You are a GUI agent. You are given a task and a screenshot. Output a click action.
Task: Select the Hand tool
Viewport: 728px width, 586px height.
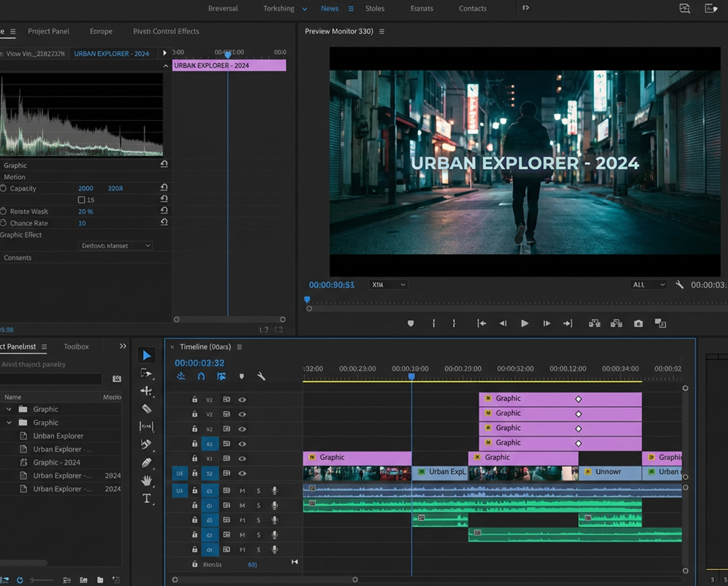point(147,481)
